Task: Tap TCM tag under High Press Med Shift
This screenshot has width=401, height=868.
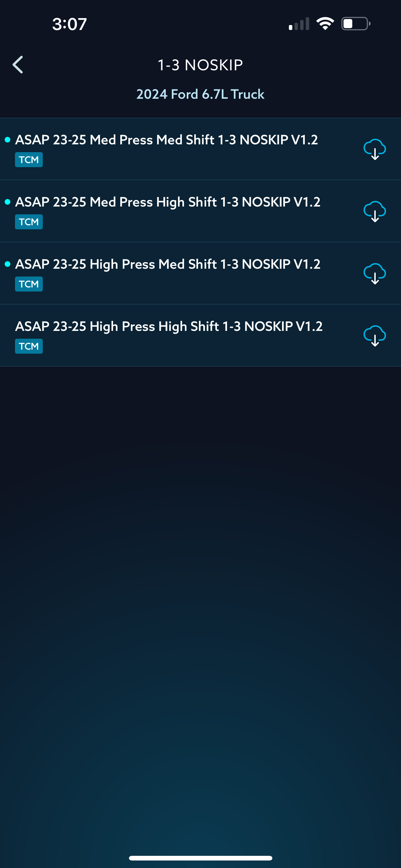Action: pos(29,284)
